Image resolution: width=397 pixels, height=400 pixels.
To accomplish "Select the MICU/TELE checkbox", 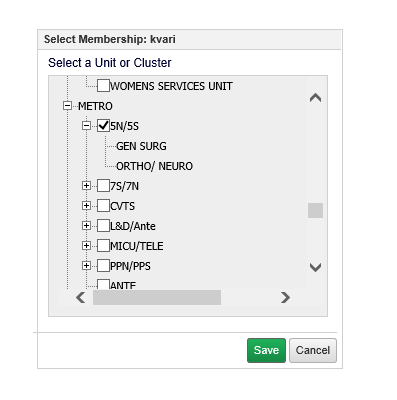I will [x=103, y=246].
